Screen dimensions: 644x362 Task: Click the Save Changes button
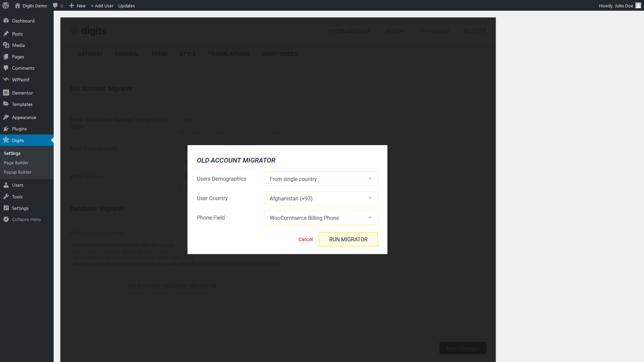(x=463, y=348)
